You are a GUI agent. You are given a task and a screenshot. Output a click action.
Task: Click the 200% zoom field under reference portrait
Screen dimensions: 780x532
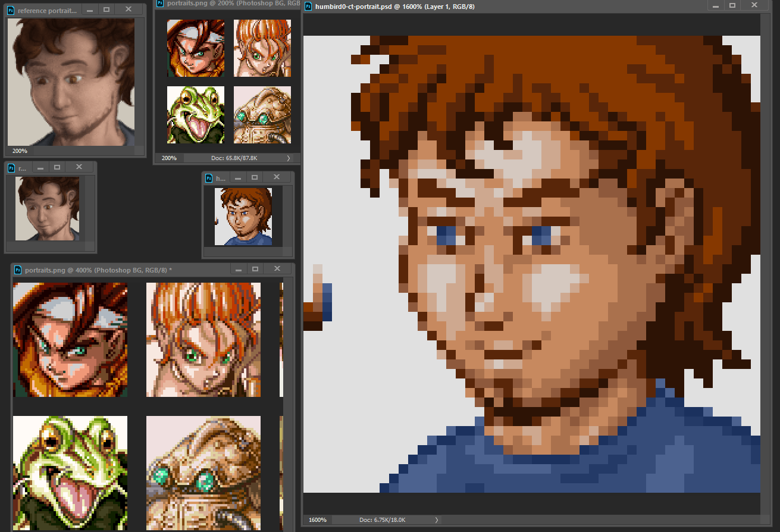20,151
